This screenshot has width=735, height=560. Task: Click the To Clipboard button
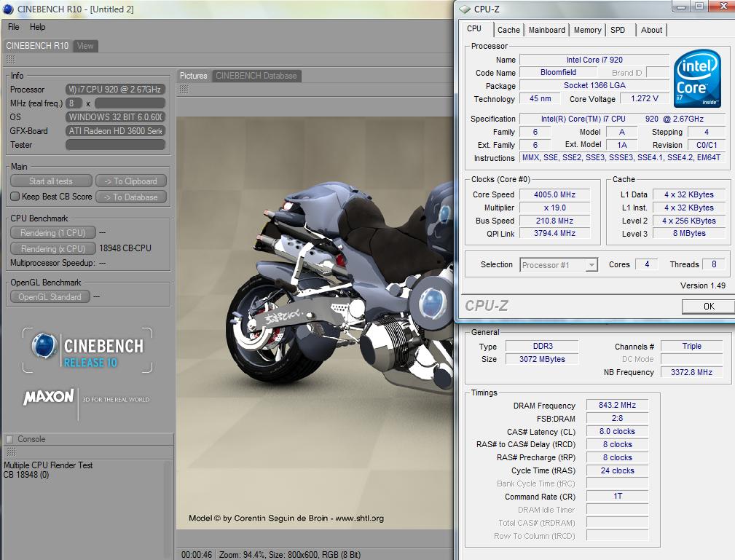click(x=131, y=181)
